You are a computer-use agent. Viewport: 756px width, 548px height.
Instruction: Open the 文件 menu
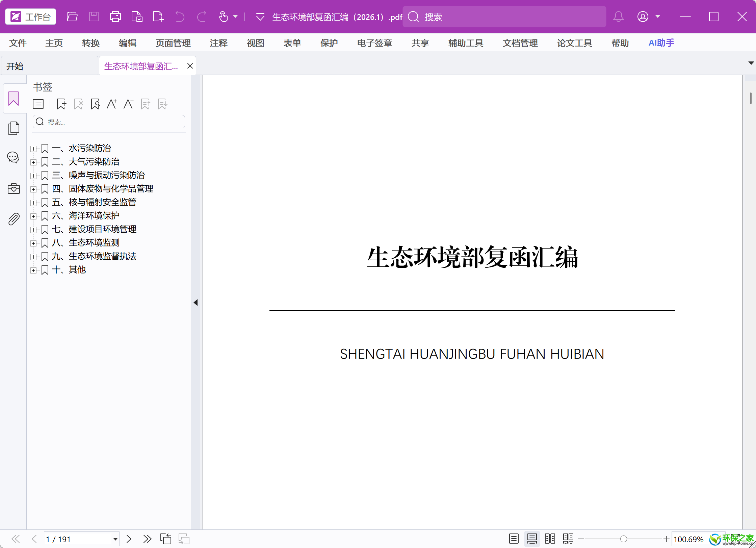click(18, 43)
